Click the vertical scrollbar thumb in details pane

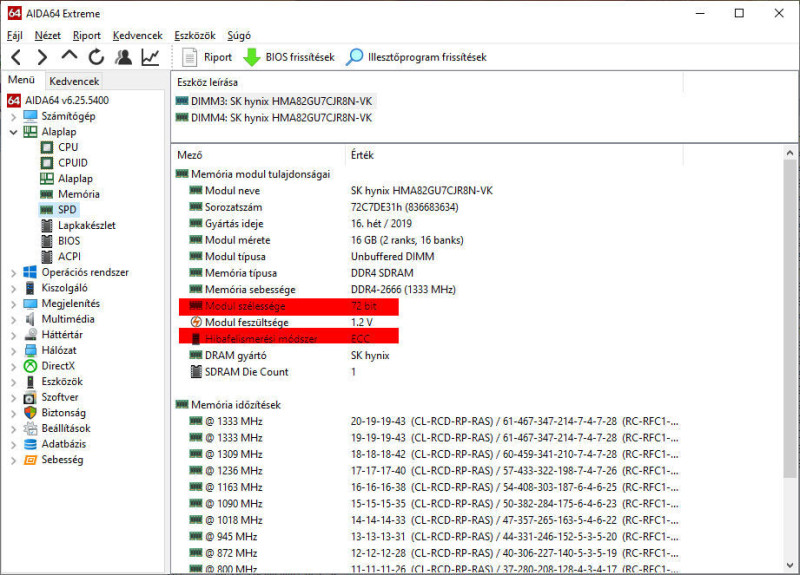(x=790, y=319)
